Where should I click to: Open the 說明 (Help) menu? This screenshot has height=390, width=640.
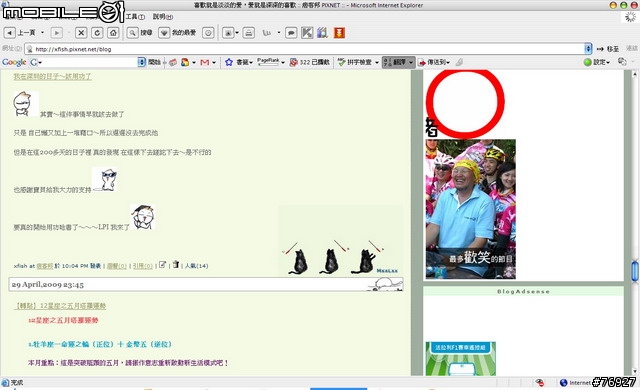coord(163,17)
